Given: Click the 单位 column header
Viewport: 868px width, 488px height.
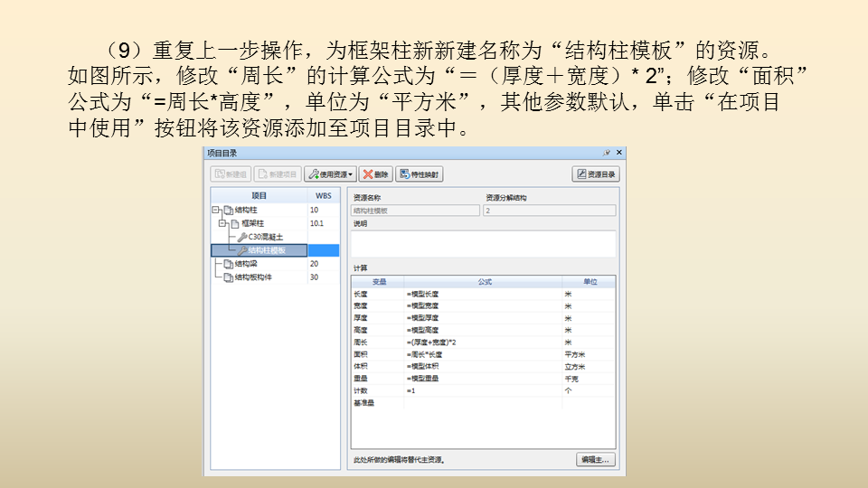Looking at the screenshot, I should click(589, 282).
